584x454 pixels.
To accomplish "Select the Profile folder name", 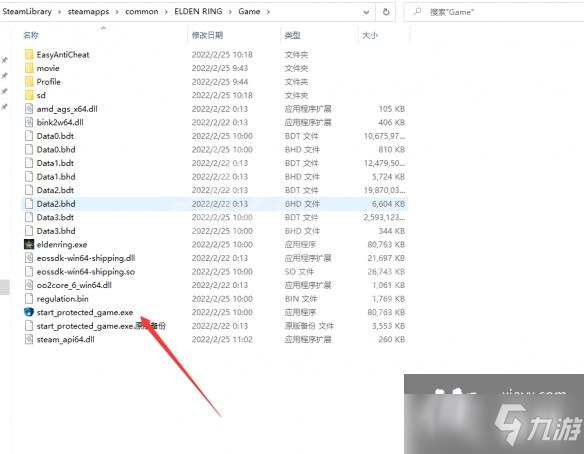I will coord(49,82).
